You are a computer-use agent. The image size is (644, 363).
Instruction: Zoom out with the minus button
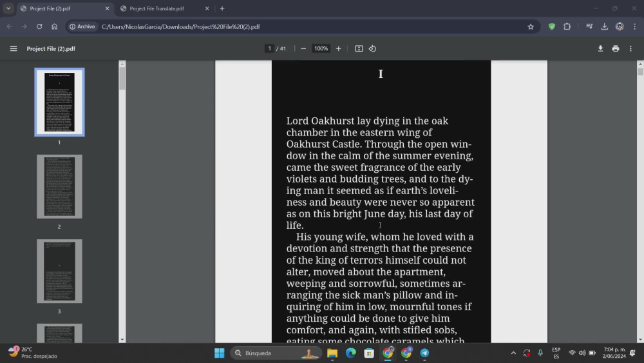pyautogui.click(x=303, y=48)
